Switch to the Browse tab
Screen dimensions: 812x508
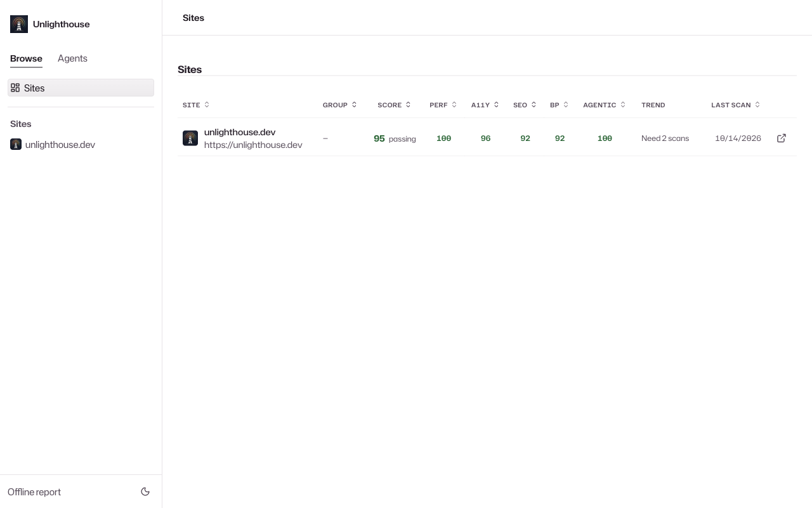[26, 58]
